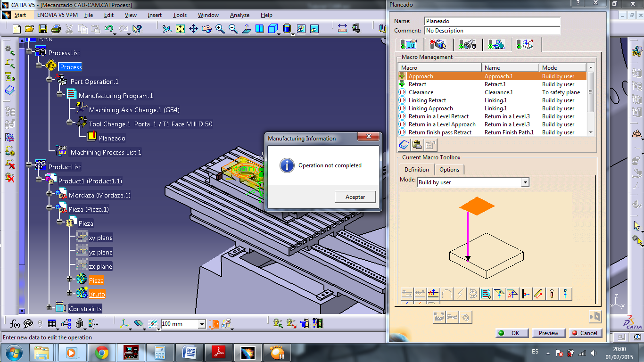Click the Hide/Show icon in view toolbar
Viewport: 644px width, 362px height.
[x=301, y=29]
